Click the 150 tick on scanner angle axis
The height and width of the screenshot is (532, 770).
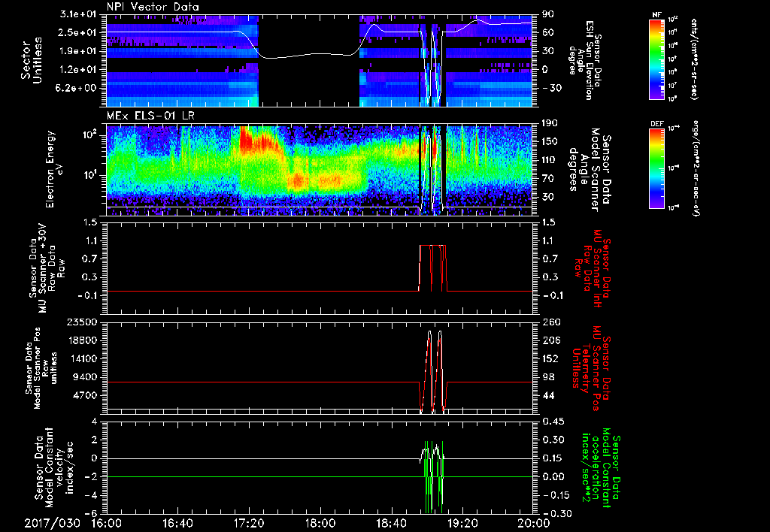click(x=549, y=142)
